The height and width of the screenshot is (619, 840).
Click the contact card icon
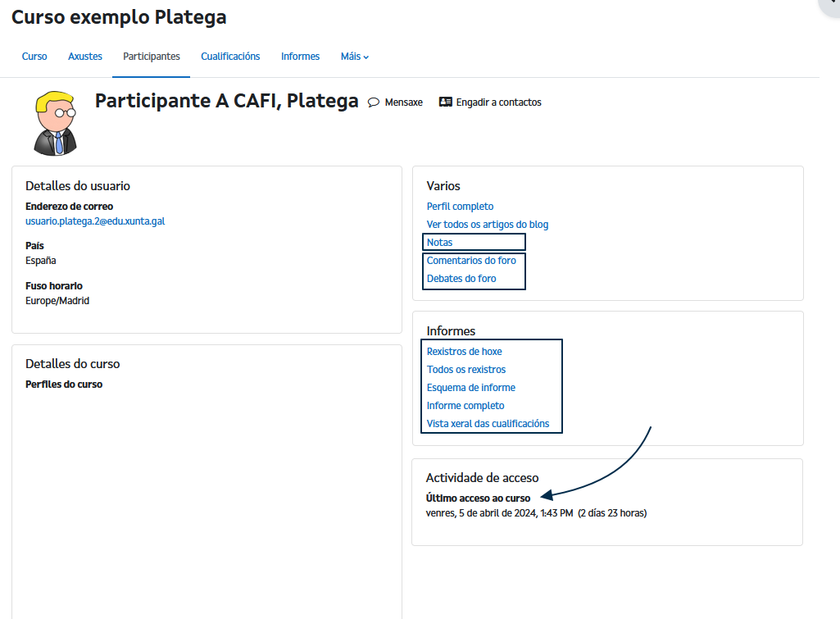pos(446,102)
